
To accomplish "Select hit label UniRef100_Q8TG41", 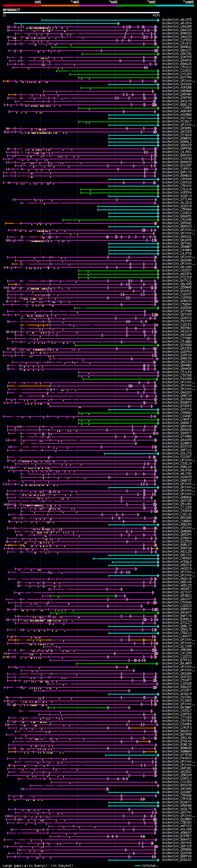I will click(x=177, y=244).
